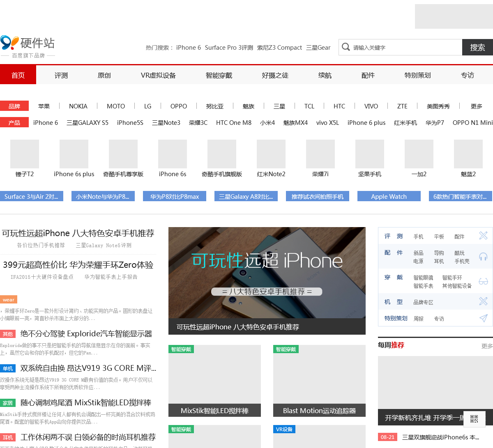Choose the OPPO brand link
Viewport: 493px width, 448px height.
tap(179, 106)
